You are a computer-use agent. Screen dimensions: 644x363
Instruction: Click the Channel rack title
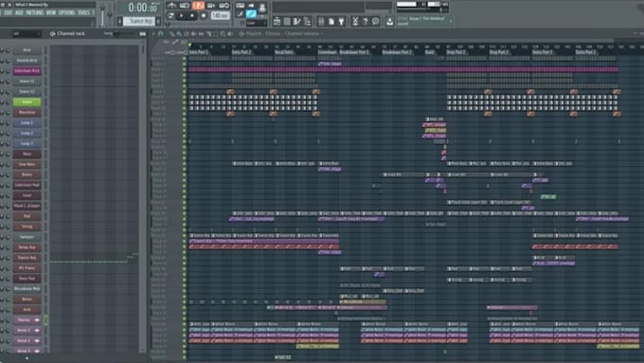[x=71, y=34]
